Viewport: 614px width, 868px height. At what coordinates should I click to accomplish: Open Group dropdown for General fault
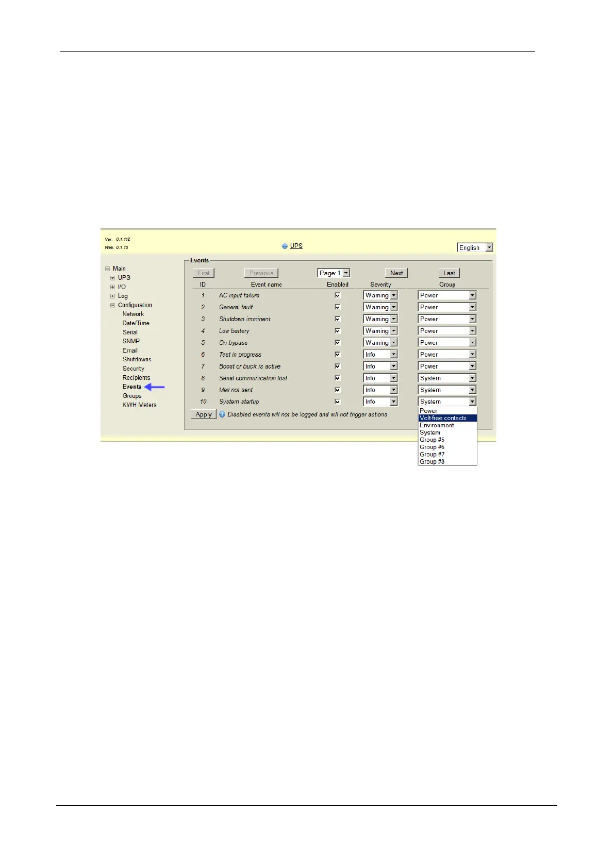pos(447,307)
